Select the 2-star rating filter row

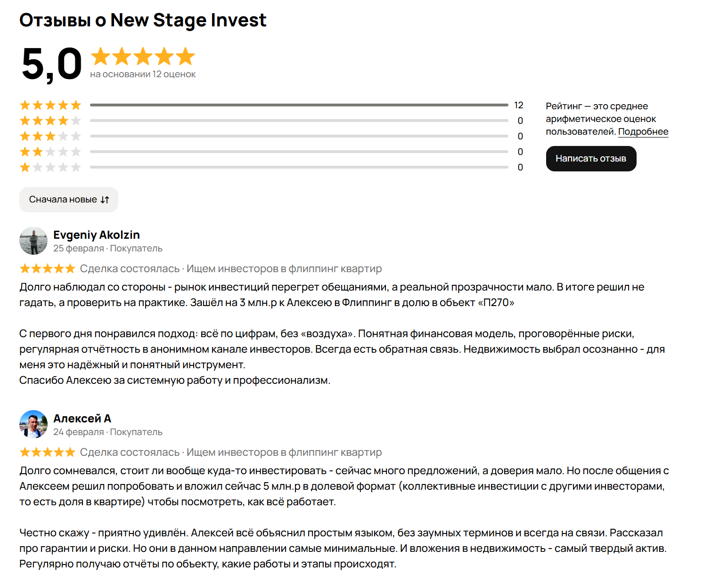click(x=50, y=152)
